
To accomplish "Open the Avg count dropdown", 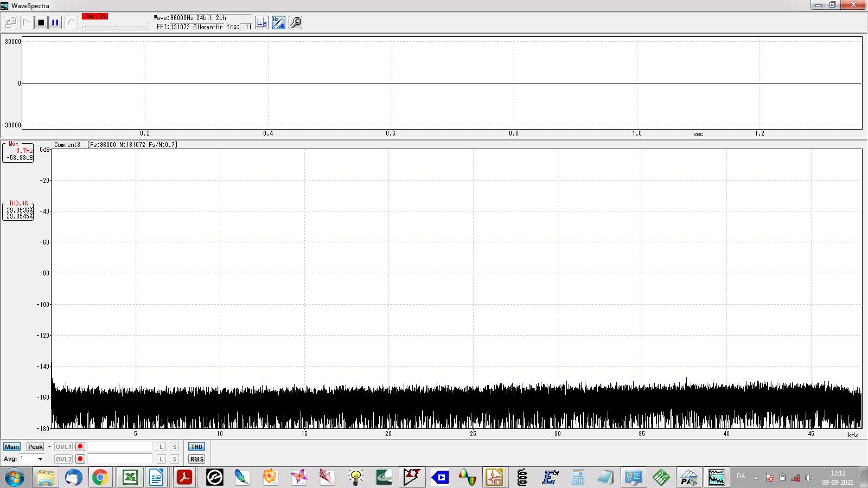I will (x=40, y=459).
